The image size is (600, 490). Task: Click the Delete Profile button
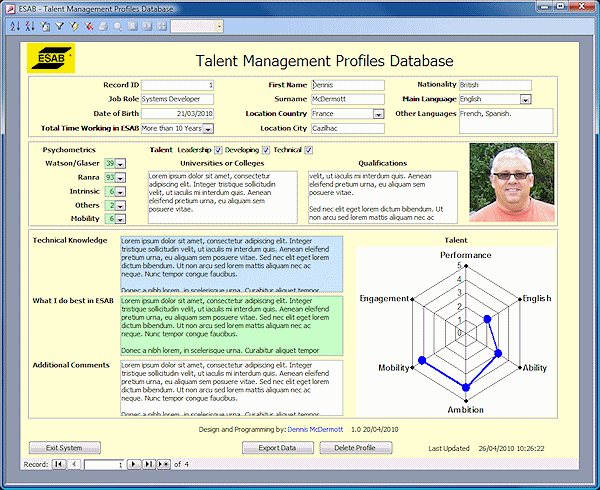coord(355,448)
